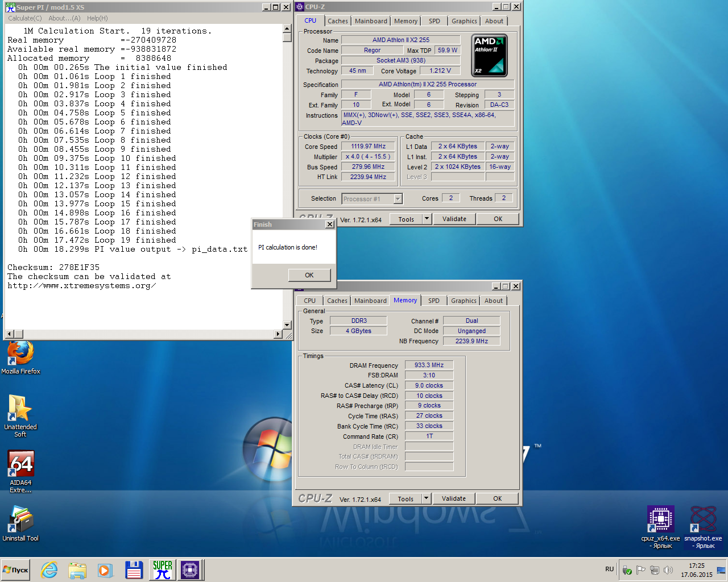Viewport: 728px width, 582px height.
Task: Open the Calculate(C) menu in Super PI
Action: click(x=25, y=18)
